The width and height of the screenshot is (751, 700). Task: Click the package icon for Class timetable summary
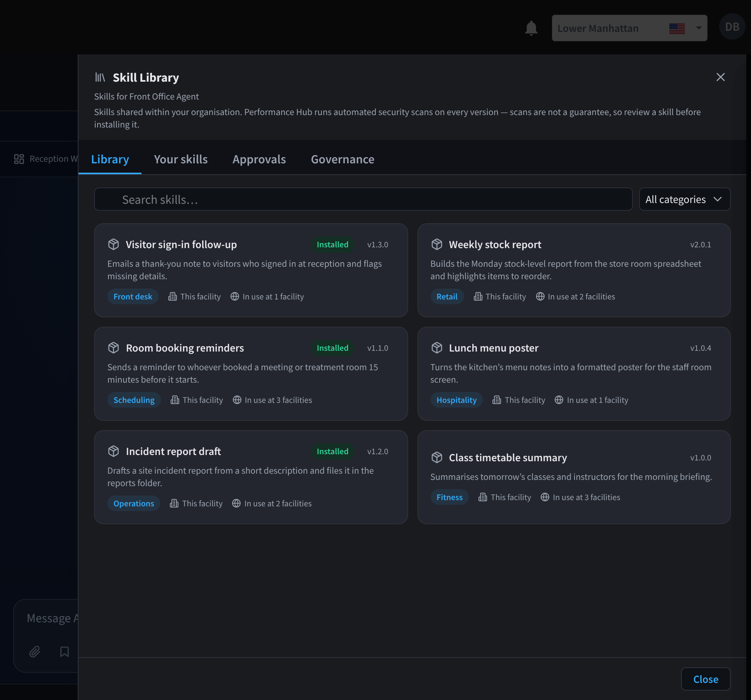click(x=437, y=457)
